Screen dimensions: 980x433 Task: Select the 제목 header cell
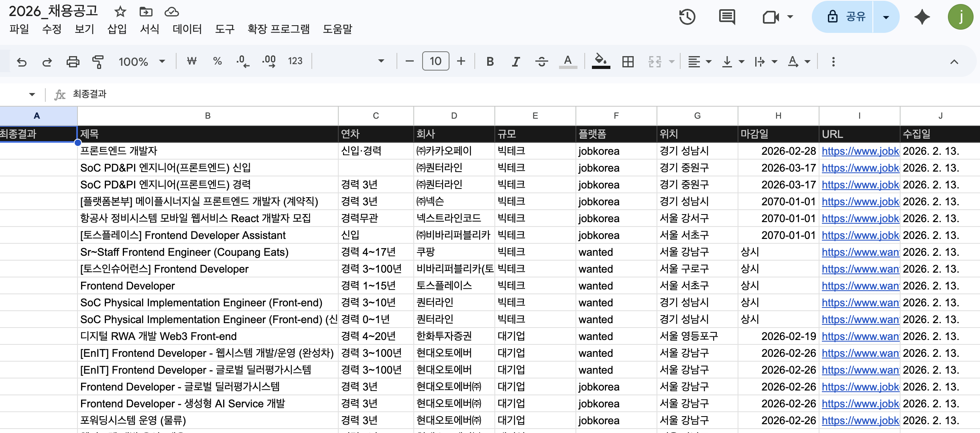tap(208, 134)
